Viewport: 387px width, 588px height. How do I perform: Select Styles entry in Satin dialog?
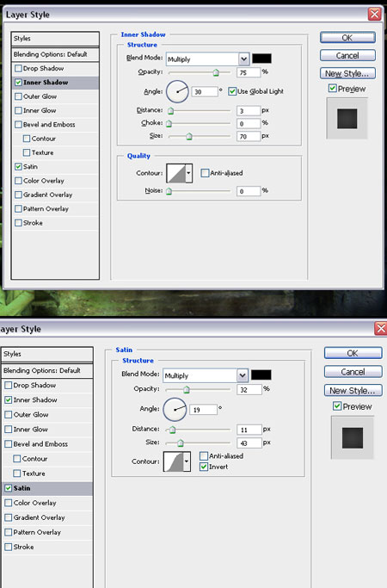pyautogui.click(x=46, y=354)
